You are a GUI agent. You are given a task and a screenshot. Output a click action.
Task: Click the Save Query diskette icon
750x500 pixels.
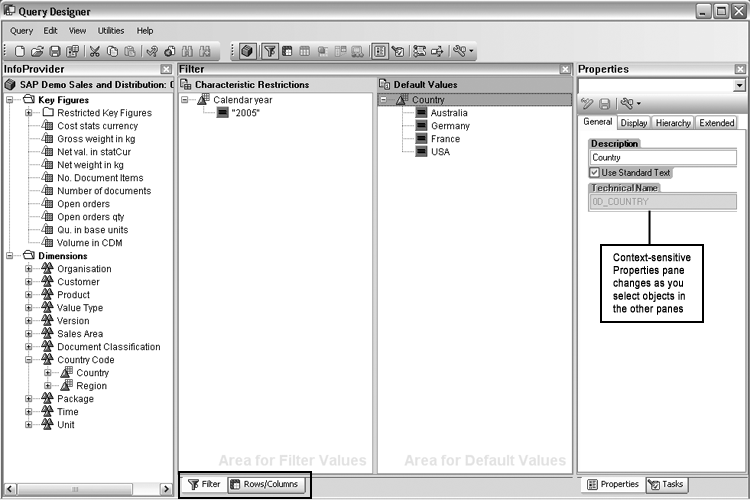55,51
